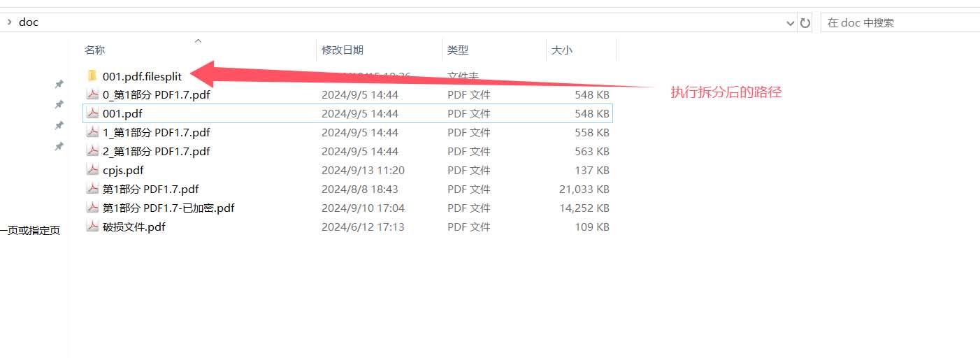Screen dimensions: 980x358
Task: Click PDF icon of 第1部分 PDF1.7-已加密.pdf
Action: click(x=92, y=208)
